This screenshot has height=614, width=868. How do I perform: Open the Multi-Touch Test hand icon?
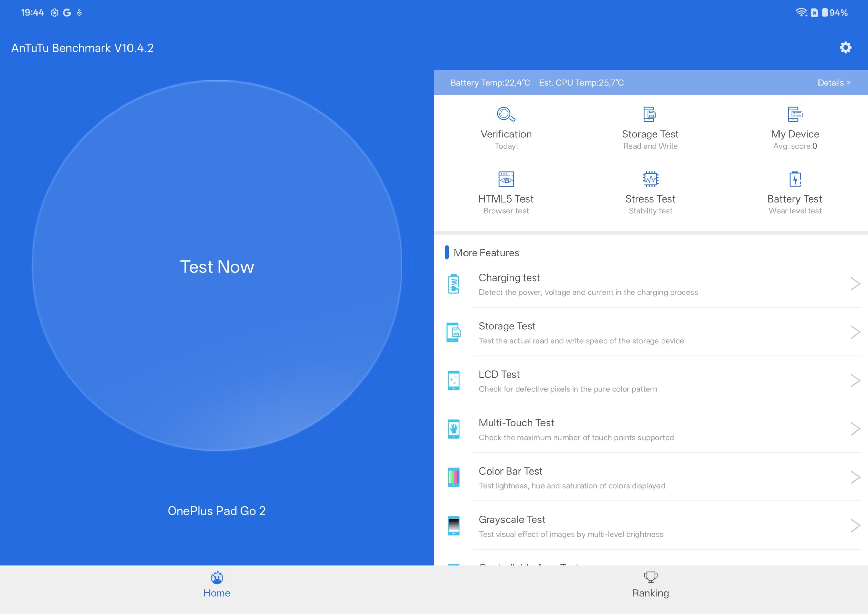pyautogui.click(x=453, y=429)
